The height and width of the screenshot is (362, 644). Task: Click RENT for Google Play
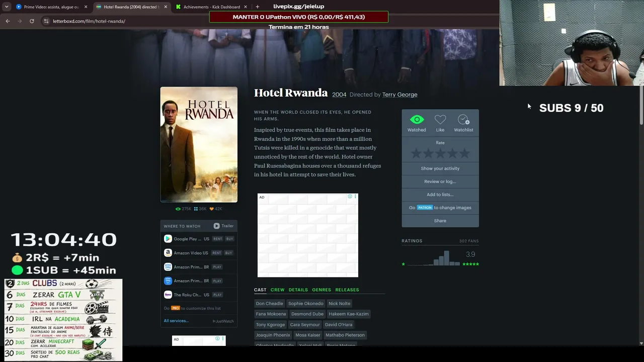tap(217, 239)
